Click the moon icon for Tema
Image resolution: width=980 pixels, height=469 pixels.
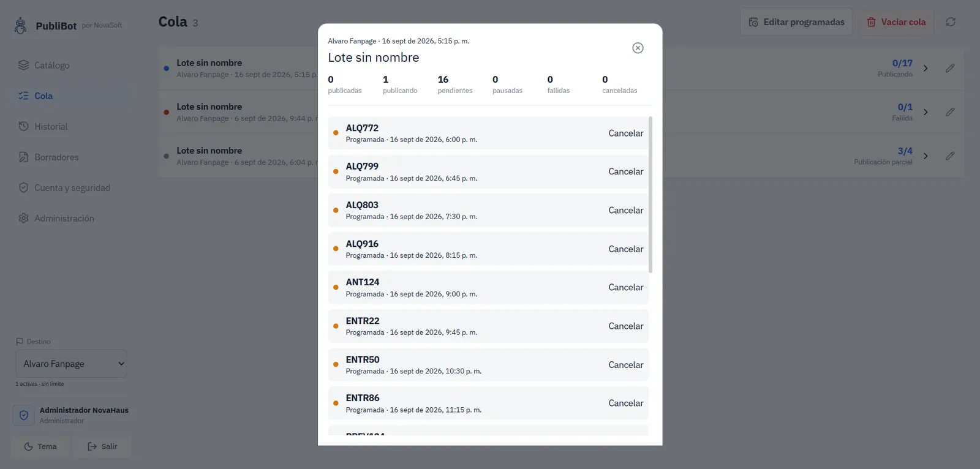pos(28,446)
